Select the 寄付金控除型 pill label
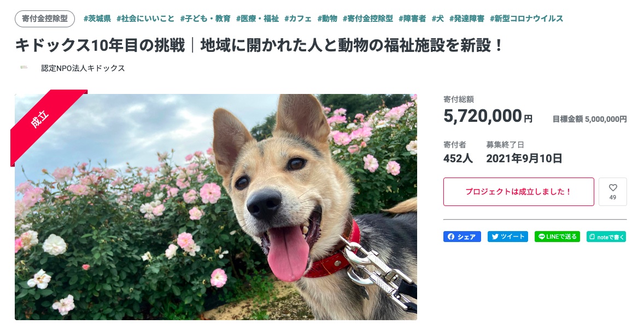 pos(45,19)
